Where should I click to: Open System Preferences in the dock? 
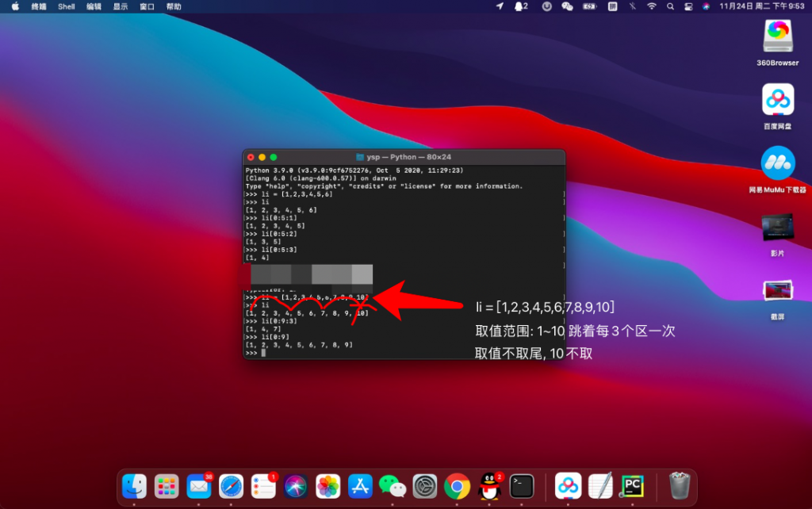tap(425, 486)
